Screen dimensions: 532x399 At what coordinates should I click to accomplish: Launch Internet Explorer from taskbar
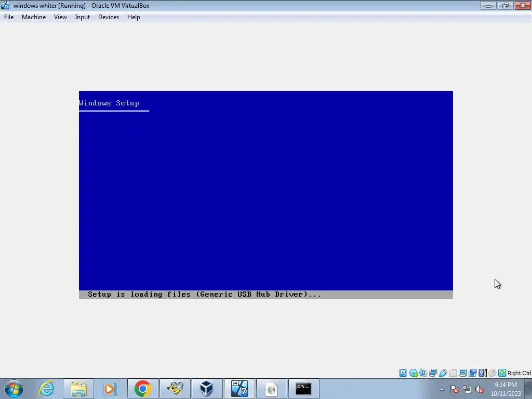[46, 389]
